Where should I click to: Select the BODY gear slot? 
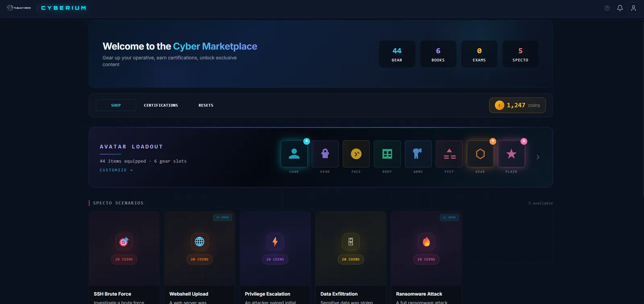click(x=387, y=154)
